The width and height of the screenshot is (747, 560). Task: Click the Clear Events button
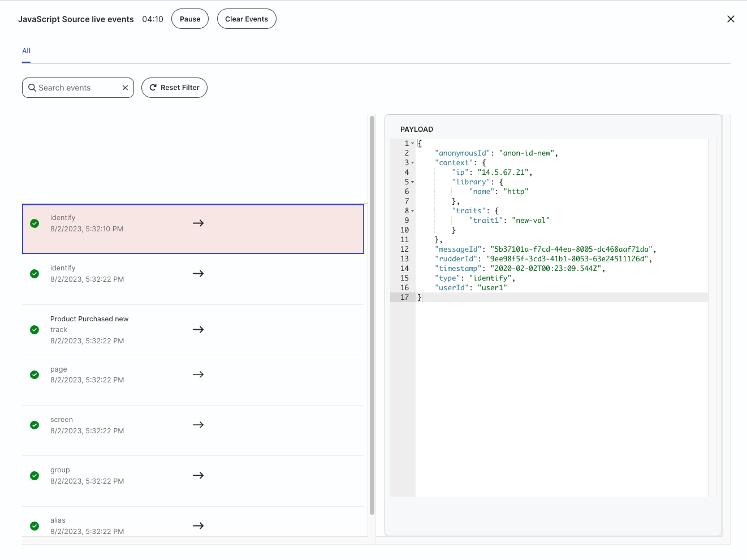click(x=247, y=19)
